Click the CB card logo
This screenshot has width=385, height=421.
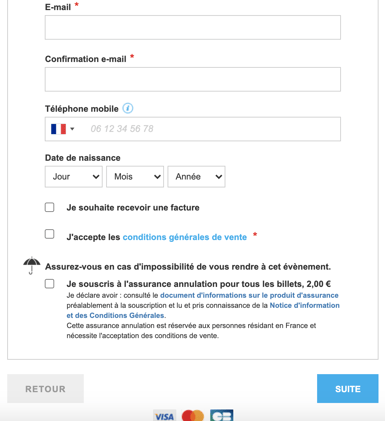coord(222,416)
